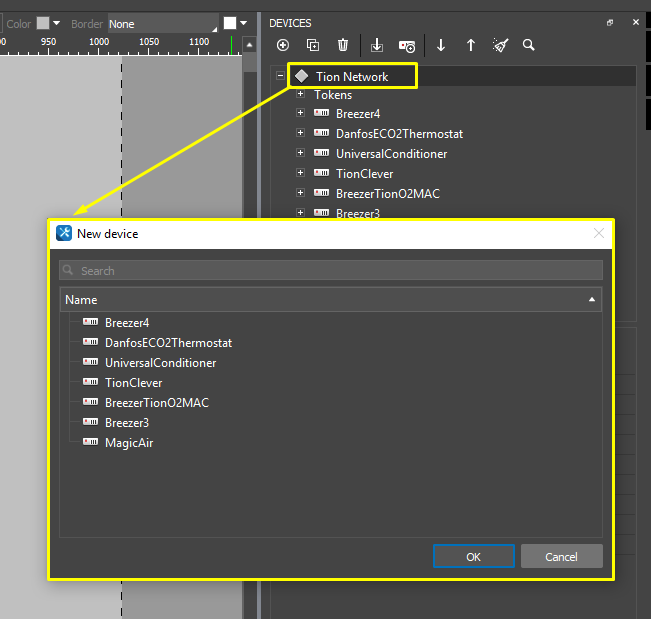651x619 pixels.
Task: Click the cleanup broom icon
Action: [x=500, y=45]
